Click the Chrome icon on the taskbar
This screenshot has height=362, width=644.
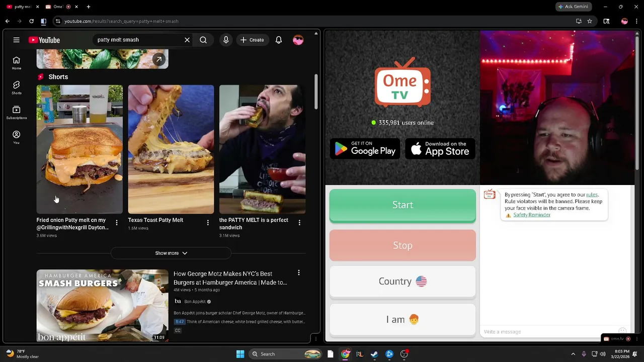tap(345, 354)
